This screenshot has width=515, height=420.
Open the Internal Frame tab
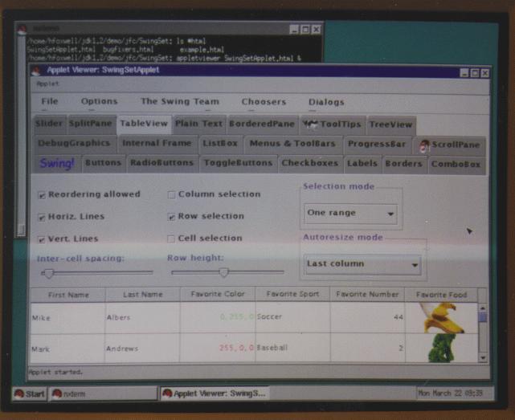tap(157, 144)
